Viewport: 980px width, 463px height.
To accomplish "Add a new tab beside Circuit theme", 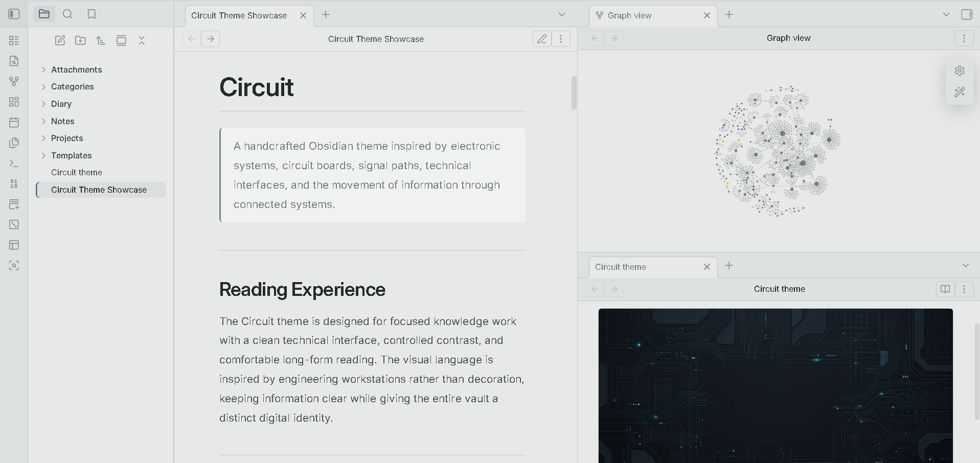I will click(x=729, y=266).
